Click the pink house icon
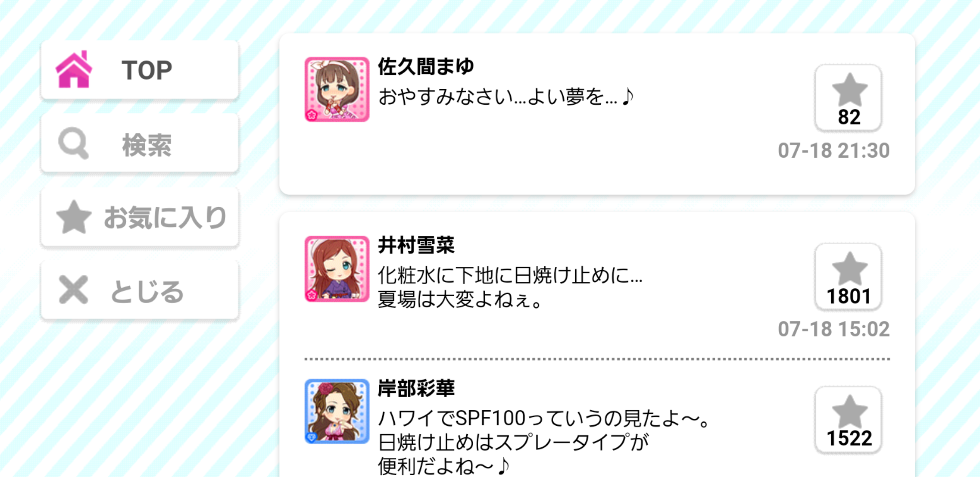Image resolution: width=980 pixels, height=477 pixels. (74, 69)
